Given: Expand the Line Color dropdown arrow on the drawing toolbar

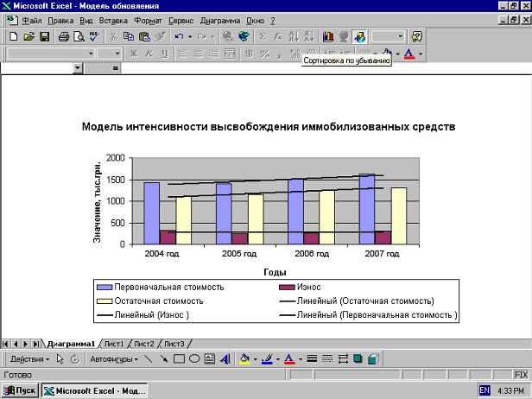Looking at the screenshot, I should 278,359.
